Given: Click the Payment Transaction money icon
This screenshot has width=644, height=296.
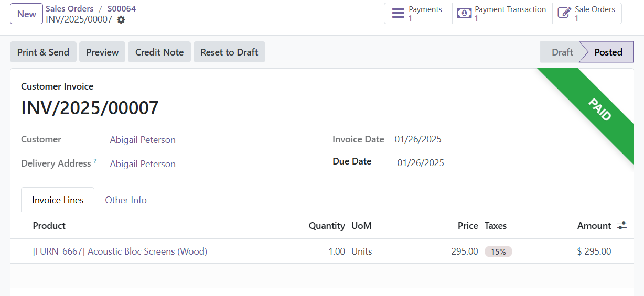Looking at the screenshot, I should pyautogui.click(x=464, y=13).
